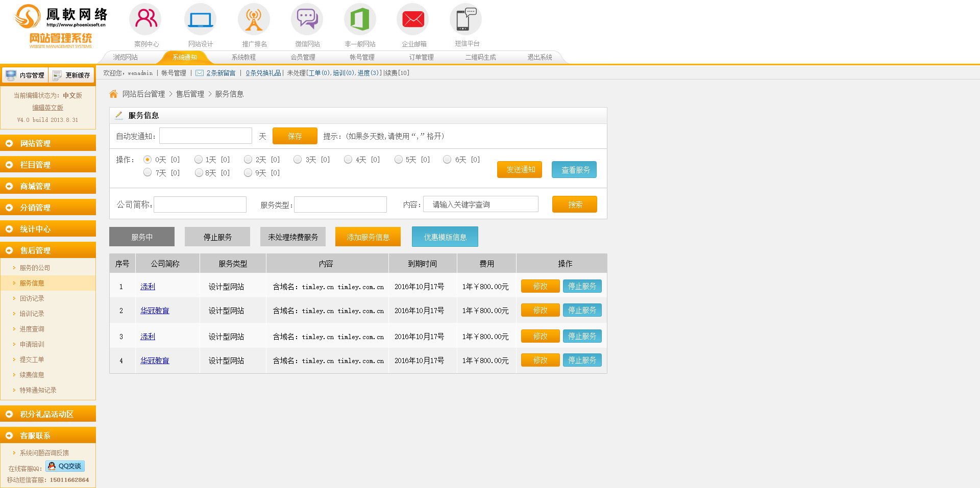Choose the 7天 radio button
This screenshot has width=980, height=488.
click(148, 172)
